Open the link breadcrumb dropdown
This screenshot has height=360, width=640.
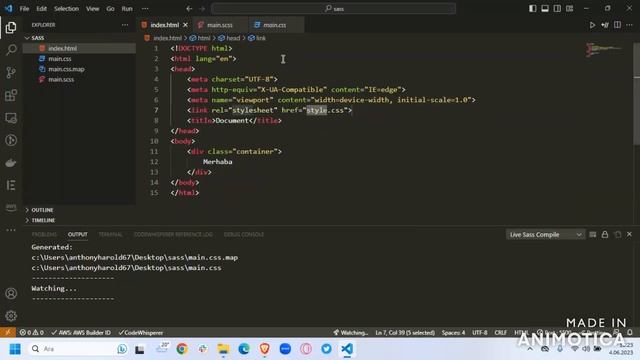[x=257, y=38]
